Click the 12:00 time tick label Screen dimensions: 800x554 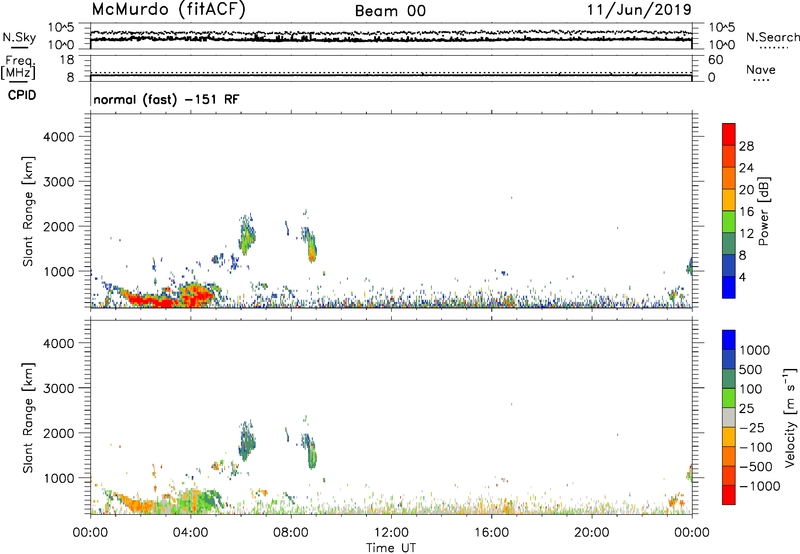(391, 533)
